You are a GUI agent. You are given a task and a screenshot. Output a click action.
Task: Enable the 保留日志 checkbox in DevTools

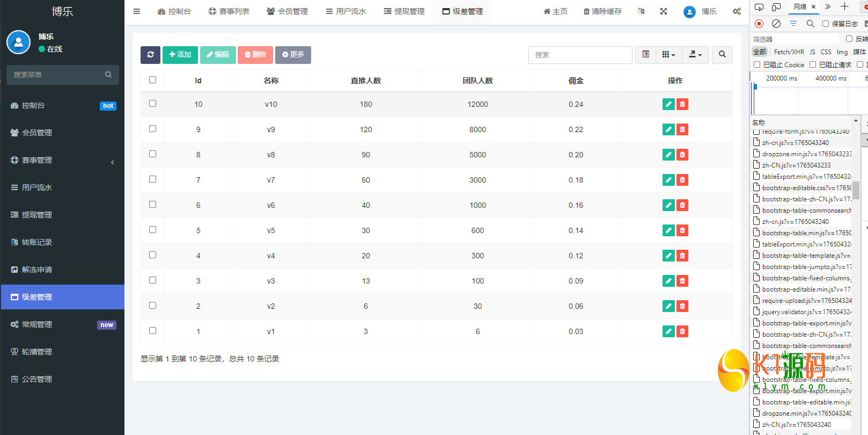coord(826,24)
